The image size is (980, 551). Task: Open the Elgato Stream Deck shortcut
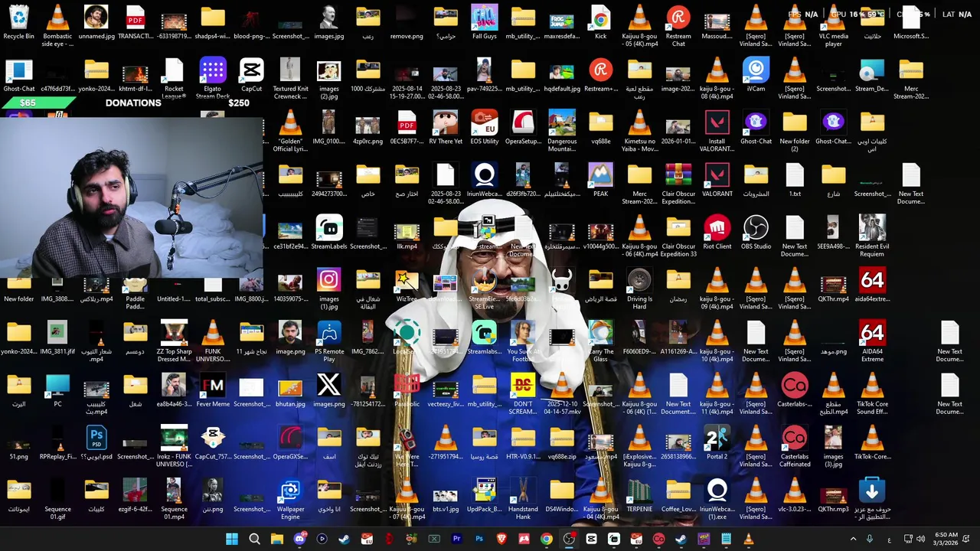pos(212,80)
